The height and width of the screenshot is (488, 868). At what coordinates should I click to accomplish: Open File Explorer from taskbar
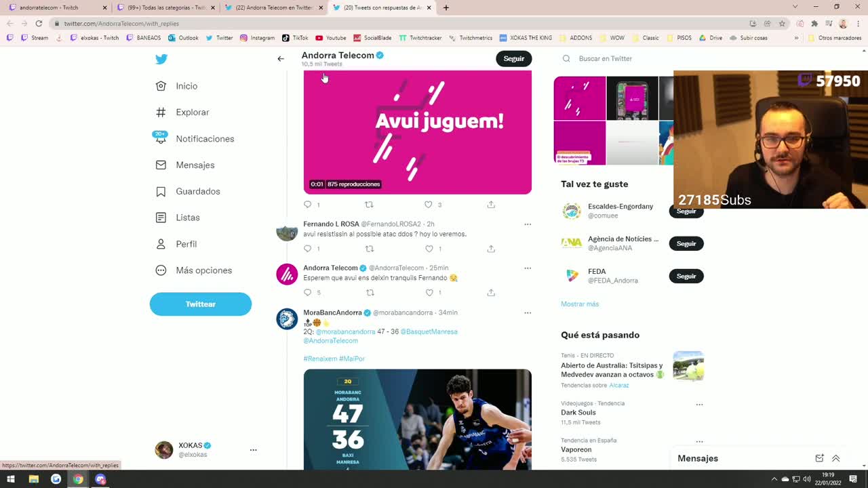[33, 479]
